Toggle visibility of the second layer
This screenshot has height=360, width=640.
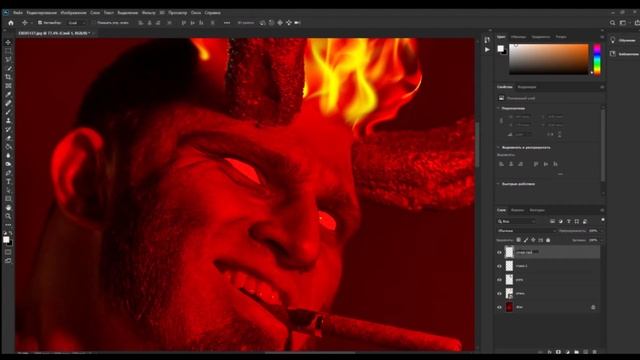499,266
